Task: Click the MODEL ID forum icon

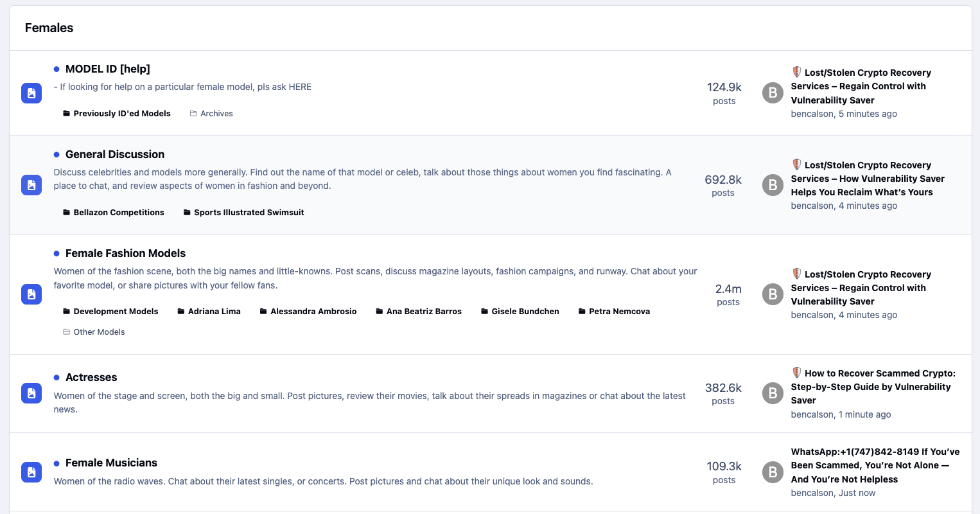Action: tap(31, 93)
